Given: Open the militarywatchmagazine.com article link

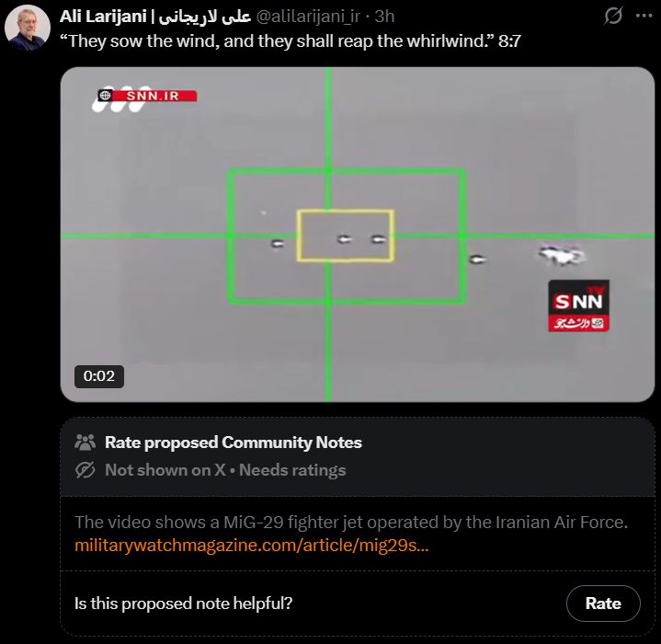Looking at the screenshot, I should 252,545.
